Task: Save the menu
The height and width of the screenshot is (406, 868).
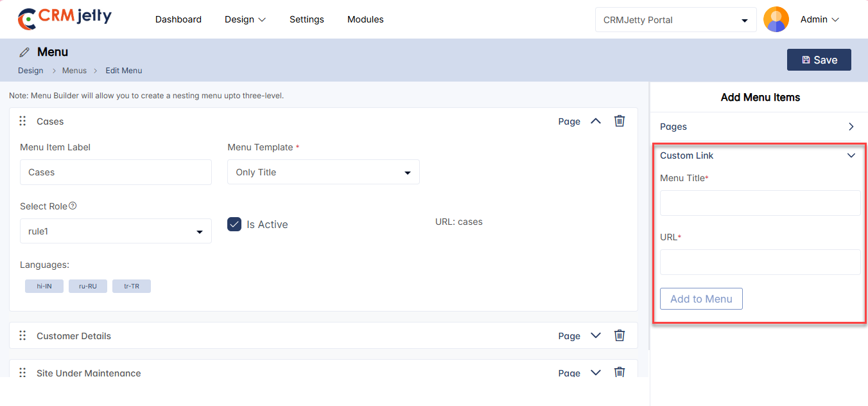Action: coord(819,60)
